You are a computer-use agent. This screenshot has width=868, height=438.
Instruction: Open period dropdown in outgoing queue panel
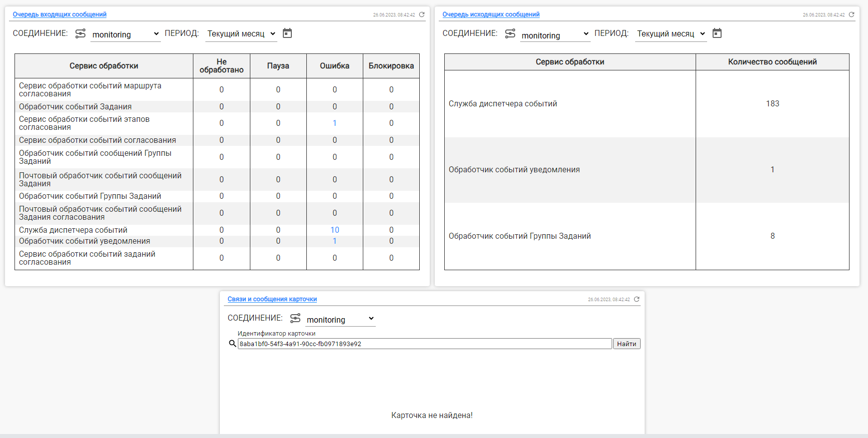[x=671, y=34]
